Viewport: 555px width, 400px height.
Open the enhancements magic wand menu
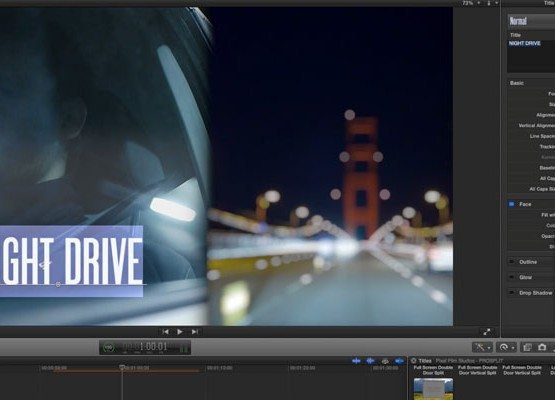point(482,347)
